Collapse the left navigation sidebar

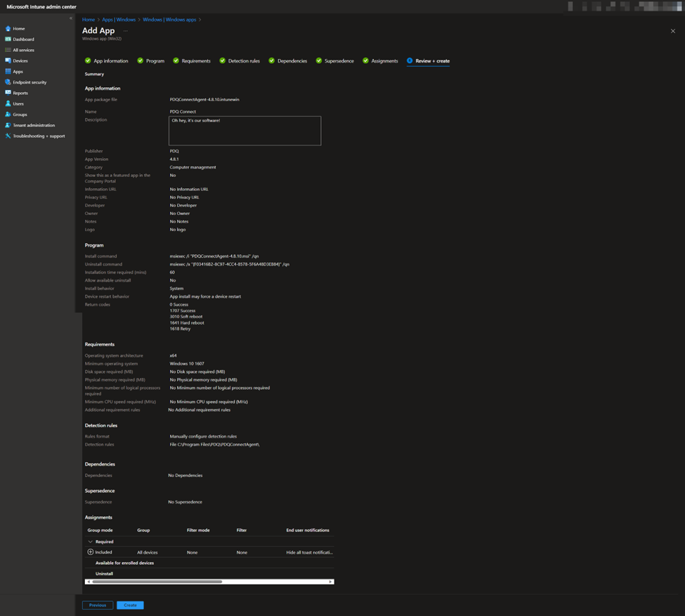(x=71, y=18)
